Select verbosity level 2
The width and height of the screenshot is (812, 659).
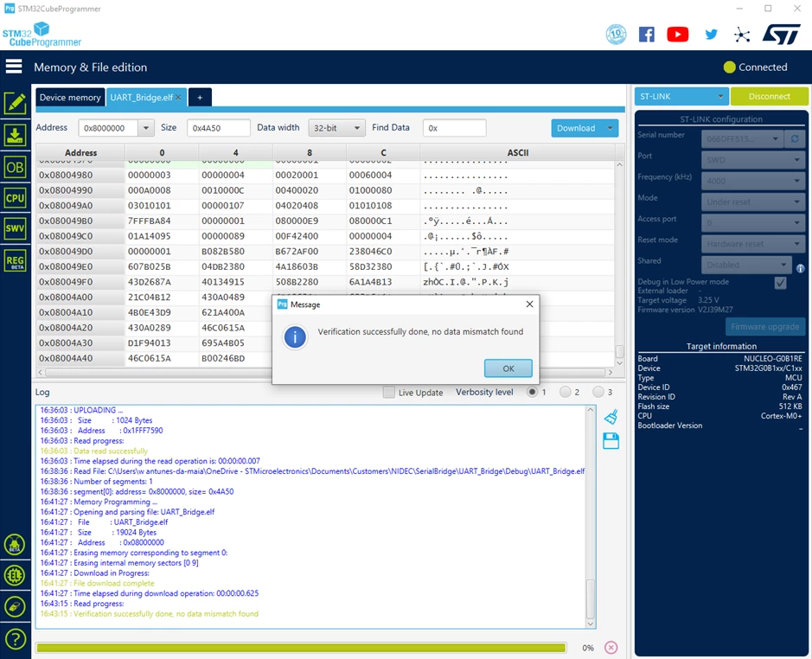point(565,392)
